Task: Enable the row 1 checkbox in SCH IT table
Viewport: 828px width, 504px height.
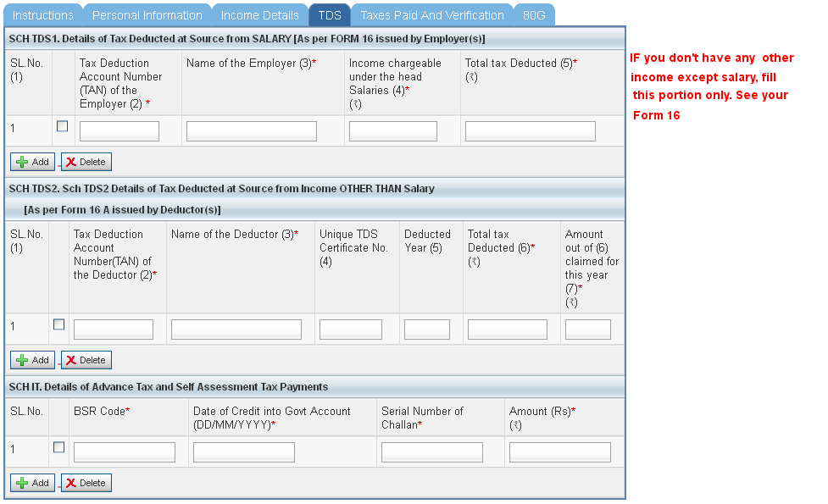Action: [58, 446]
